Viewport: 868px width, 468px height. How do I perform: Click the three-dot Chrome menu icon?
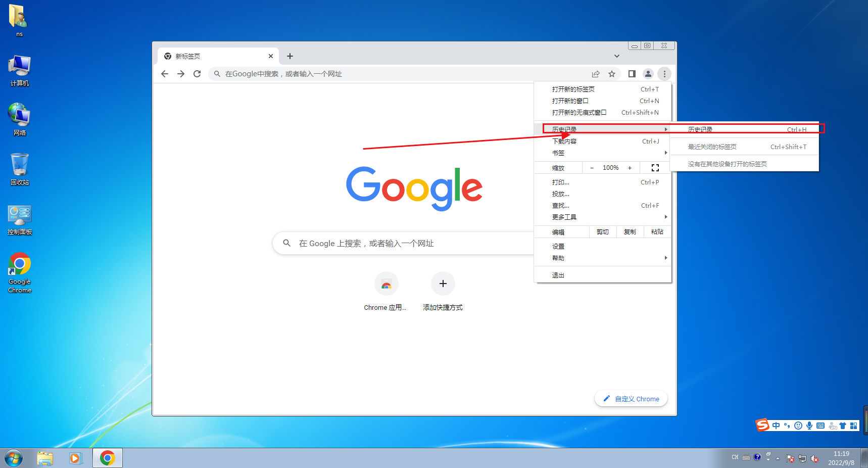click(x=664, y=74)
